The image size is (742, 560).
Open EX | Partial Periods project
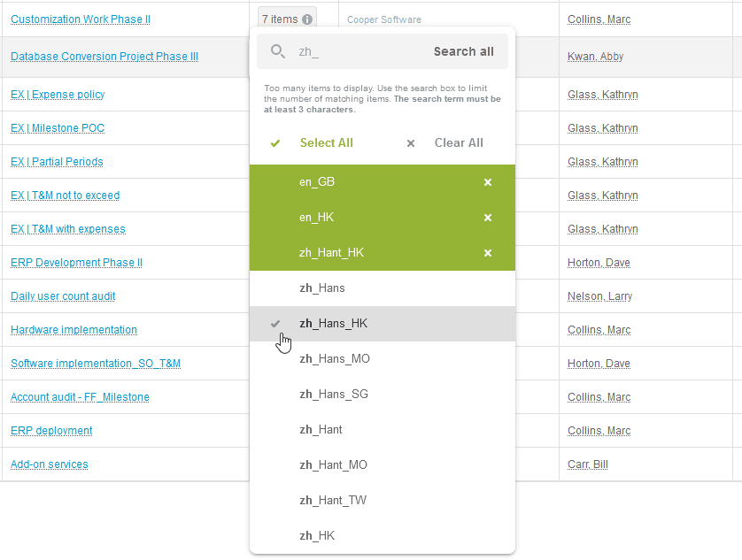[57, 162]
